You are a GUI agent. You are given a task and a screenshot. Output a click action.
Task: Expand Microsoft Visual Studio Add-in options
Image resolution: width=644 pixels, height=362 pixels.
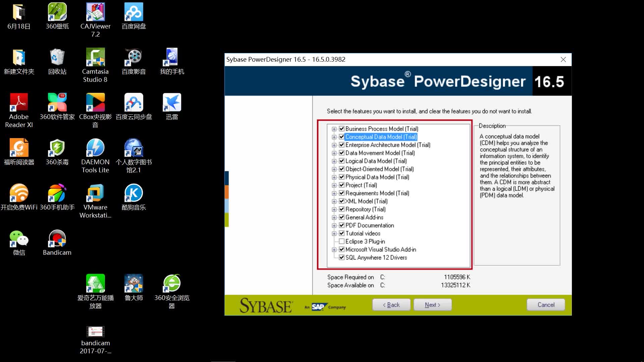click(x=334, y=249)
